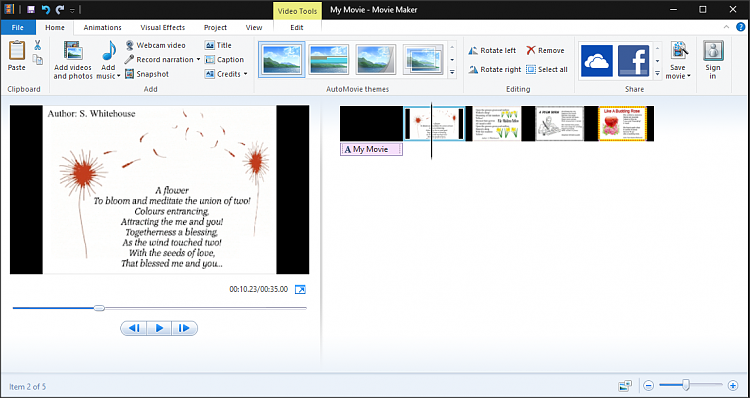Rotate left the selected clip
The image size is (750, 398).
tap(492, 51)
